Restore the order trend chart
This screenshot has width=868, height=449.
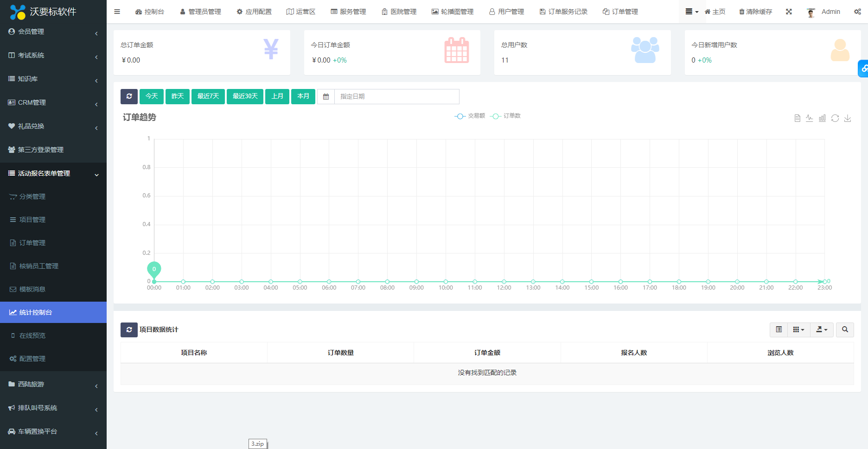pos(835,118)
